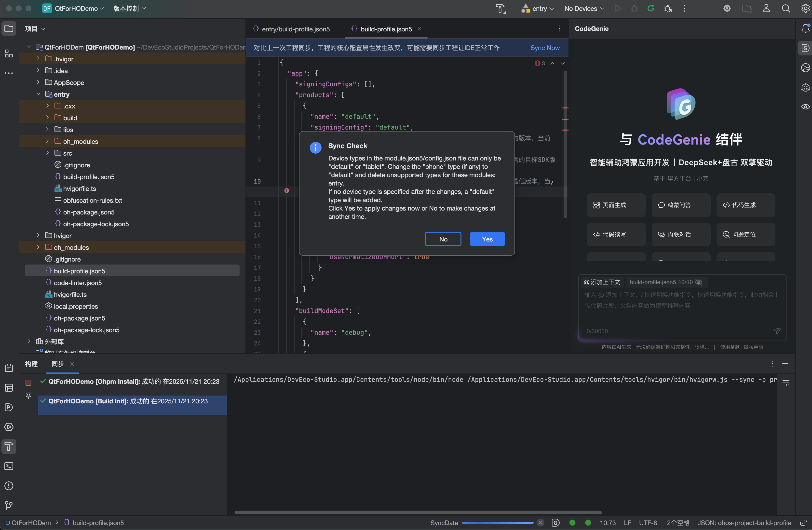Click the notifications bell icon
The height and width of the screenshot is (530, 812).
[805, 29]
